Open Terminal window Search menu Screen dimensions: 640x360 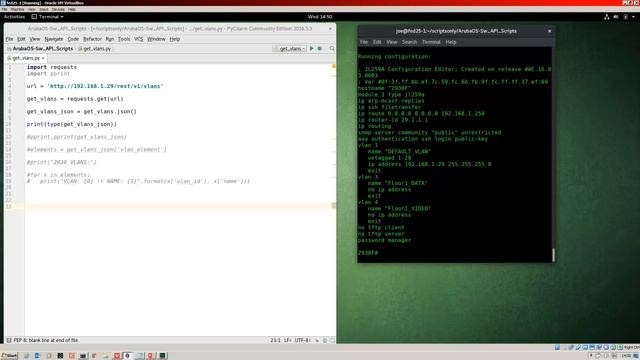[x=409, y=42]
